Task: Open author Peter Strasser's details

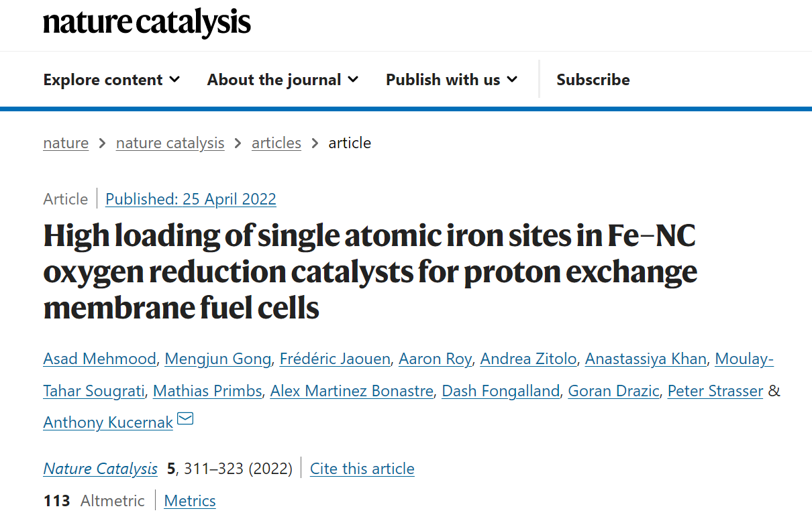Action: pyautogui.click(x=715, y=391)
